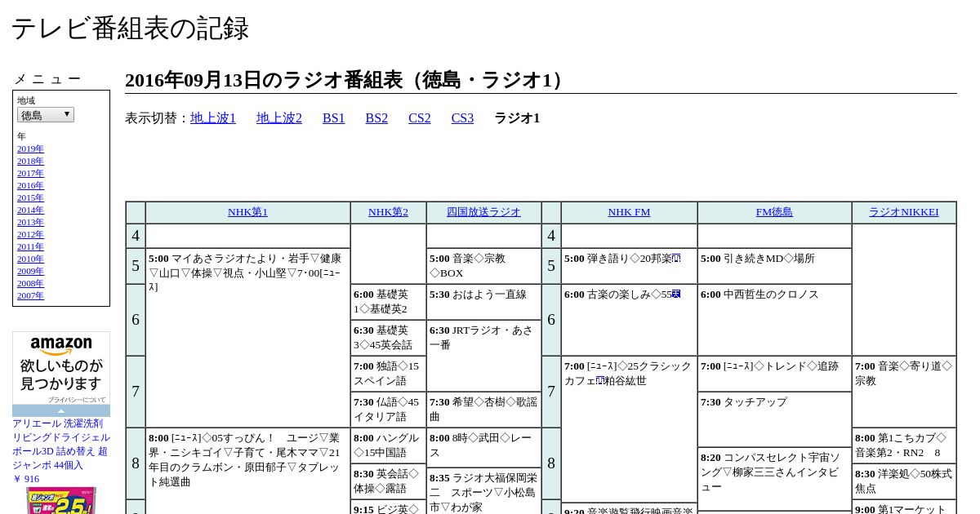Open the ラジオNIKKEI channel header link
This screenshot has width=980, height=514.
[903, 212]
